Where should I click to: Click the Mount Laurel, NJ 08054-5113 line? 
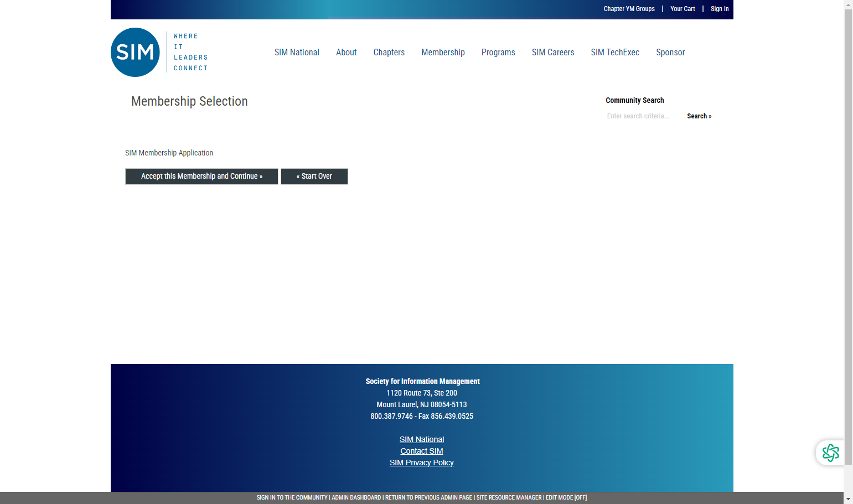pos(422,404)
